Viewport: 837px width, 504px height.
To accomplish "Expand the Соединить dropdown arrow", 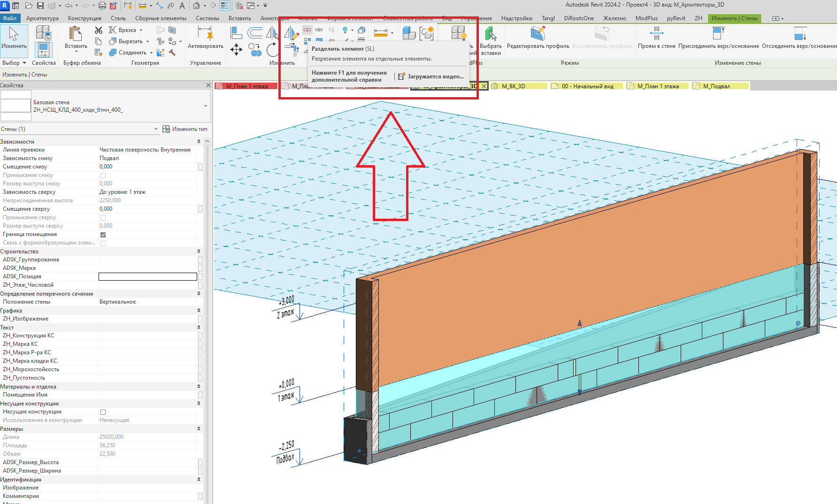I will 151,53.
